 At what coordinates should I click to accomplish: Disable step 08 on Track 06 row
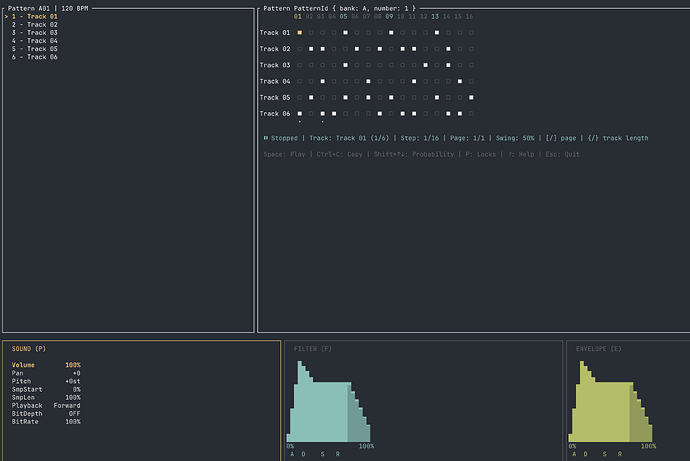380,113
